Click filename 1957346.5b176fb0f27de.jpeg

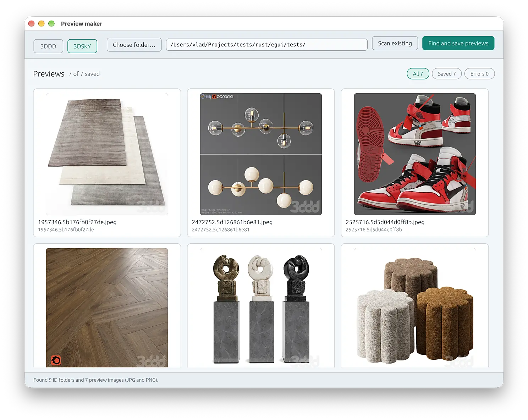coord(77,222)
